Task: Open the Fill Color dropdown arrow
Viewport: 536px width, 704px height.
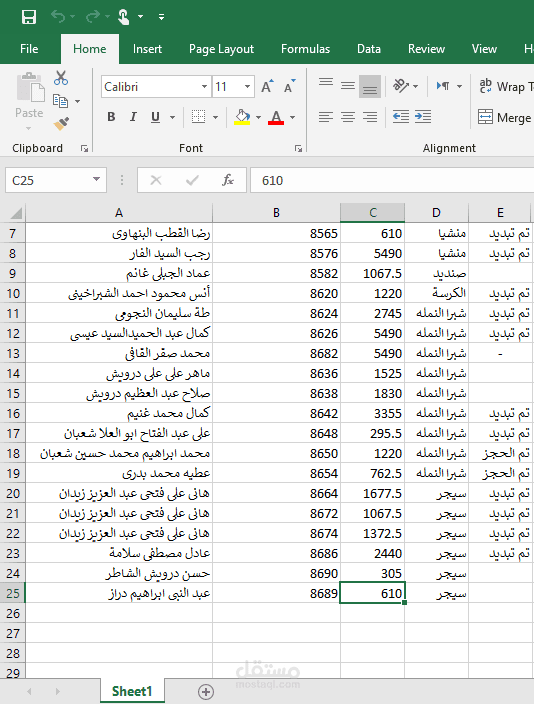Action: click(258, 118)
